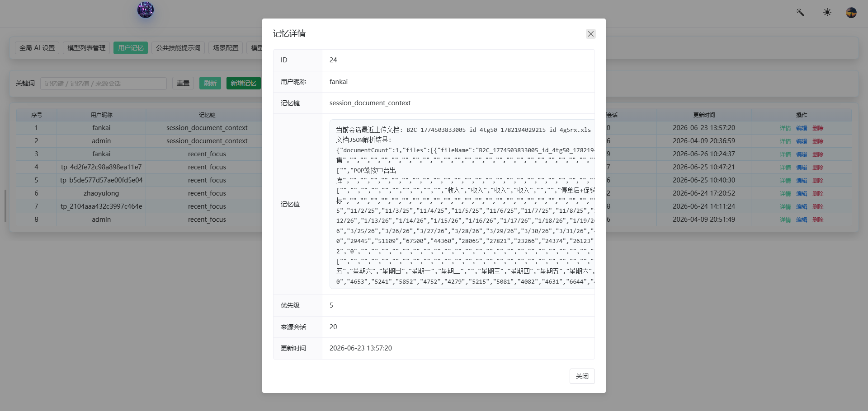Click the 用户昵称 column header
This screenshot has width=868, height=411.
101,115
